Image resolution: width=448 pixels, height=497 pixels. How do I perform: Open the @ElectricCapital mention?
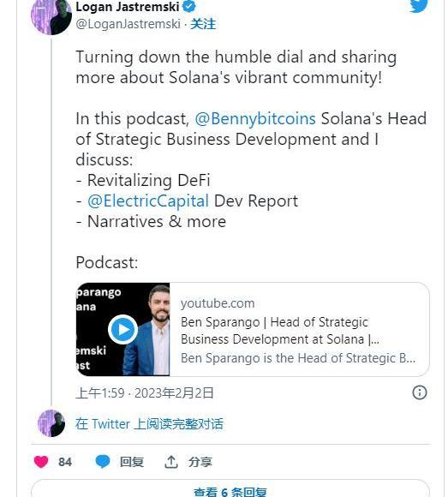(148, 201)
